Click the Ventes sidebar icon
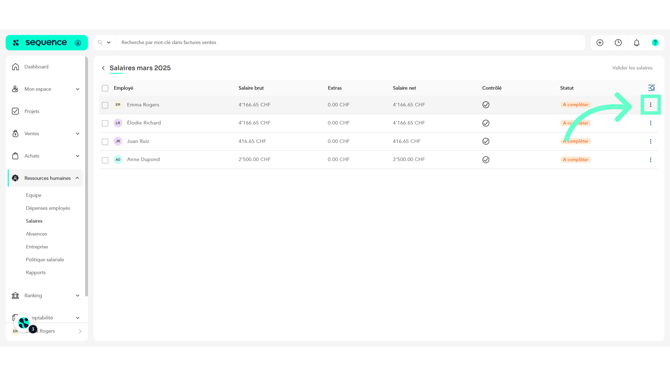The image size is (670, 376). 15,133
